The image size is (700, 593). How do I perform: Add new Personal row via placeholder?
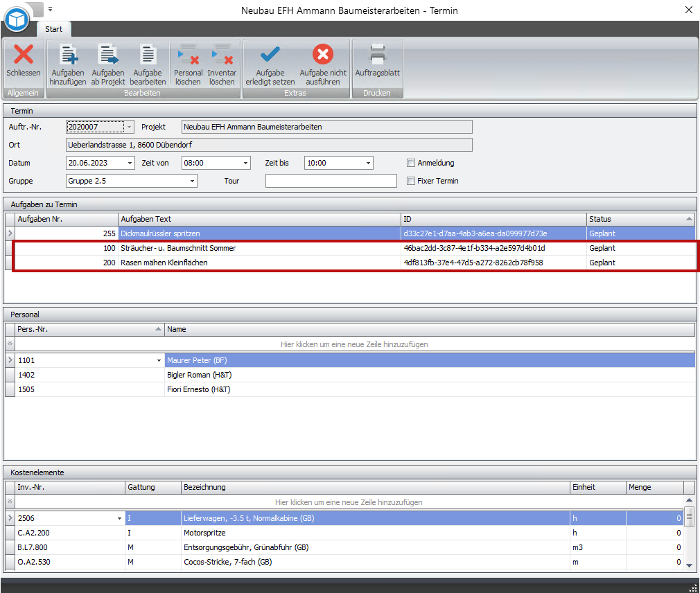pyautogui.click(x=354, y=344)
